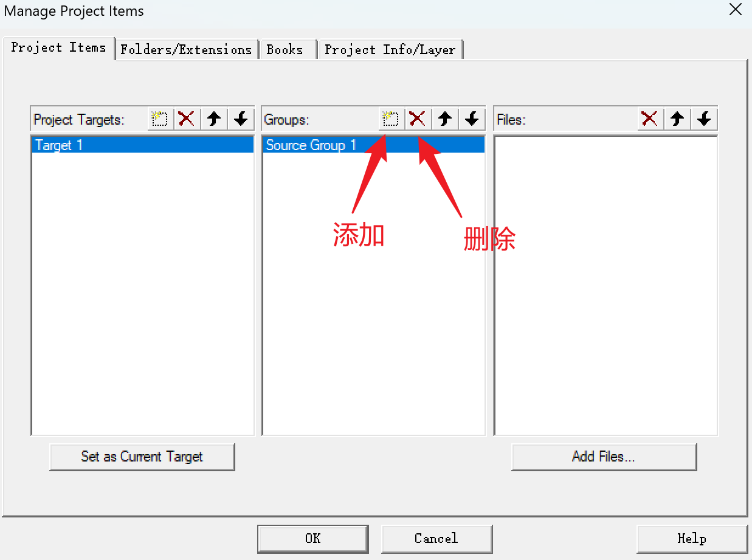
Task: Open the Folders/Extensions tab
Action: coord(187,50)
